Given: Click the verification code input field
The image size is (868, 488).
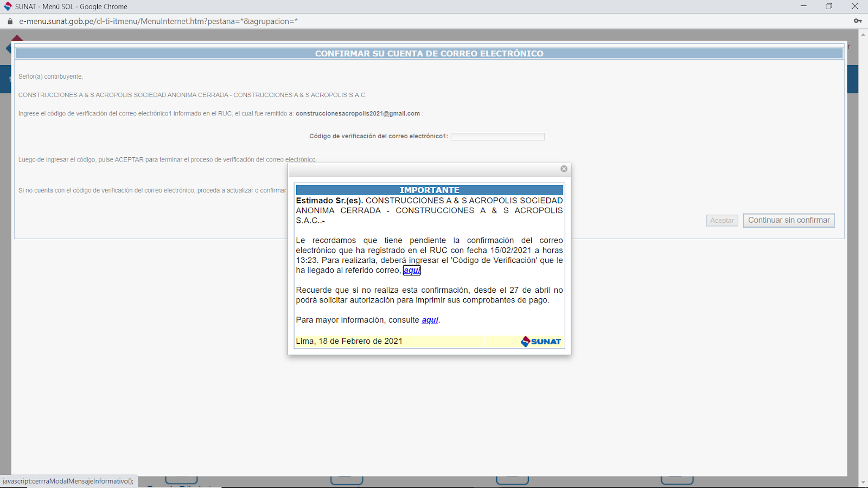Looking at the screenshot, I should click(x=497, y=137).
